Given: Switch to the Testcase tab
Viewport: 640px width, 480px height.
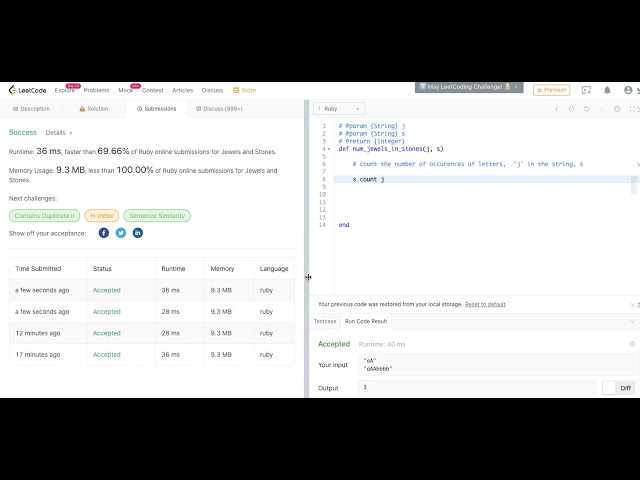Looking at the screenshot, I should [x=325, y=322].
